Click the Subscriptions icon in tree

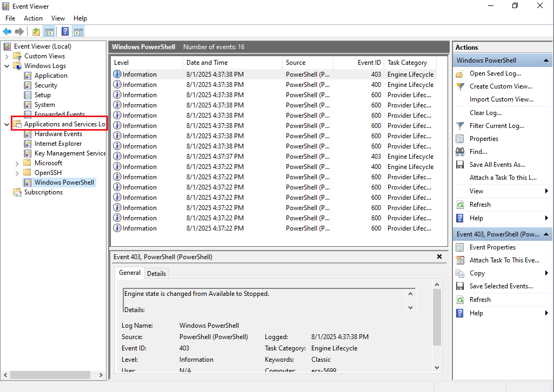tap(17, 192)
